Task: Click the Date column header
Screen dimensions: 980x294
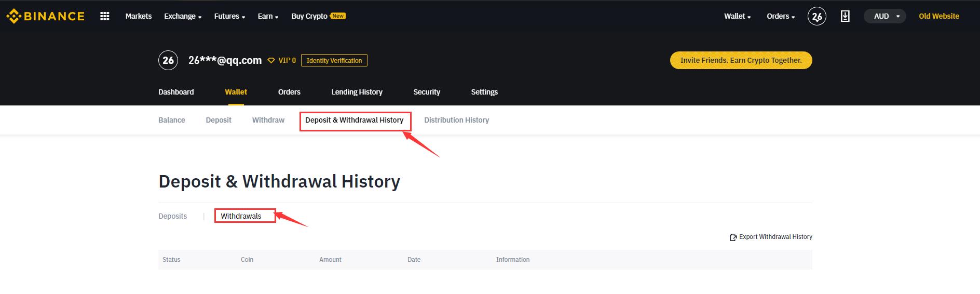Action: pos(414,260)
